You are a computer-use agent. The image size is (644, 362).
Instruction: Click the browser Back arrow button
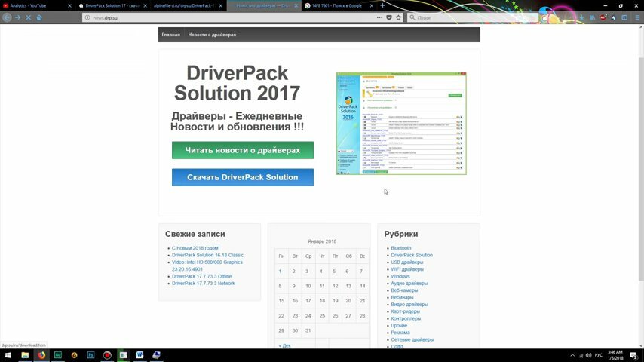point(7,17)
